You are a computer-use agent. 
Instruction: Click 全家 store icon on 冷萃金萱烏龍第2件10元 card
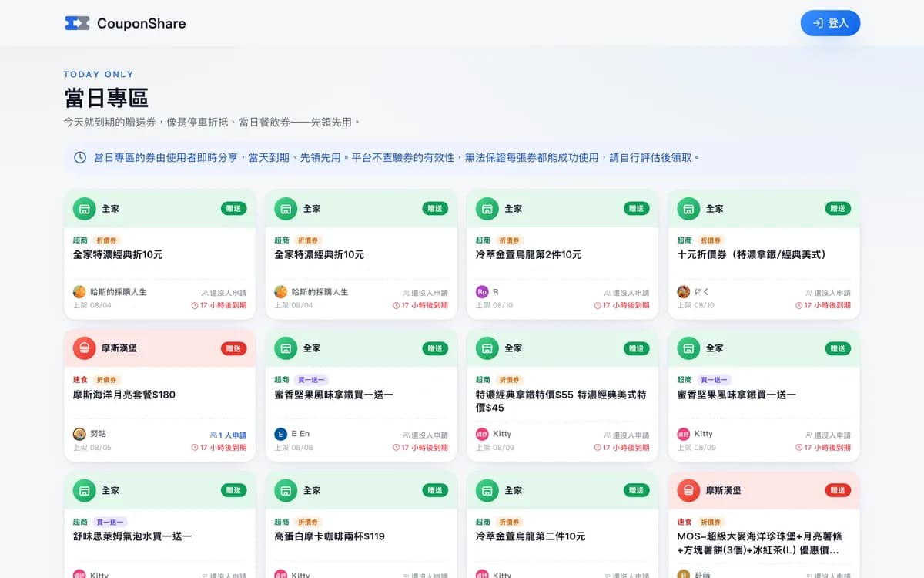pos(487,209)
